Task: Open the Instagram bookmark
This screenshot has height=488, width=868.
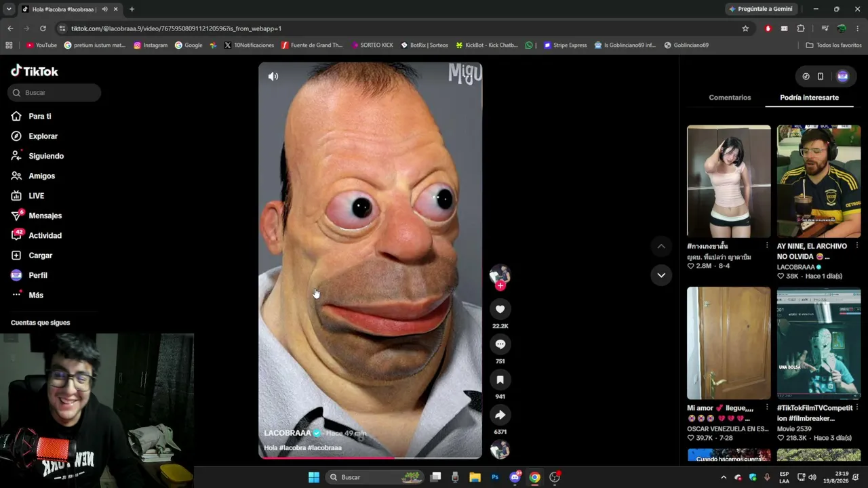Action: click(x=151, y=45)
